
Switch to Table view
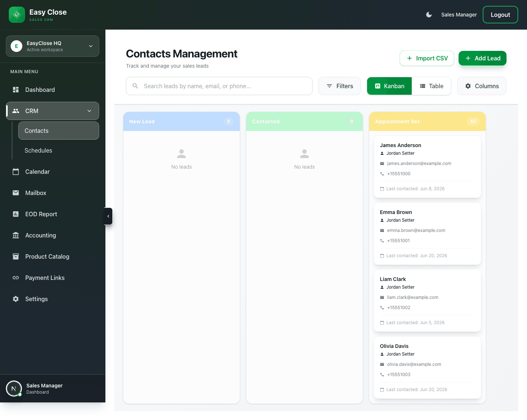tap(431, 86)
